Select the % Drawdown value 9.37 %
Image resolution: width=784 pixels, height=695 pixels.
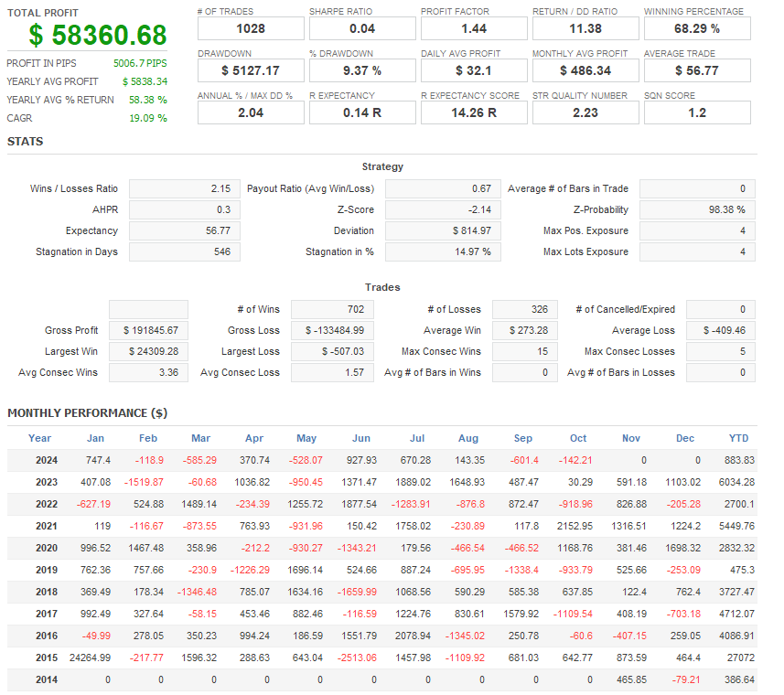[x=362, y=70]
